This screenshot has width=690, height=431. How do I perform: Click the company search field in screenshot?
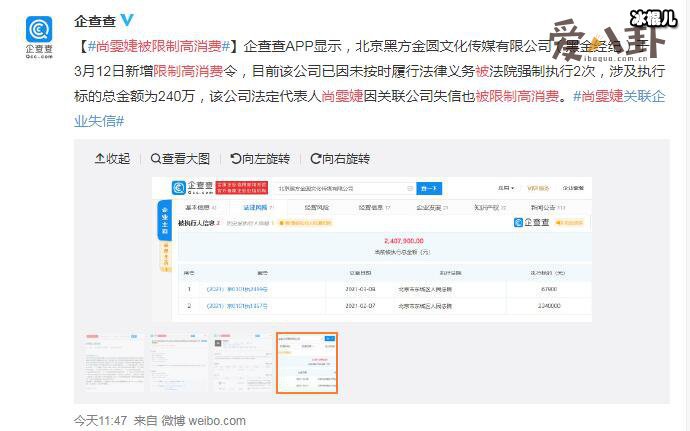tap(340, 187)
